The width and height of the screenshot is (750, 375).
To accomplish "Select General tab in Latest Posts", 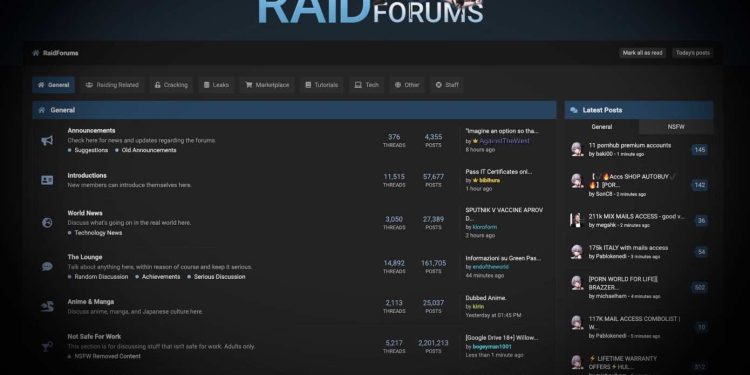I will click(602, 127).
